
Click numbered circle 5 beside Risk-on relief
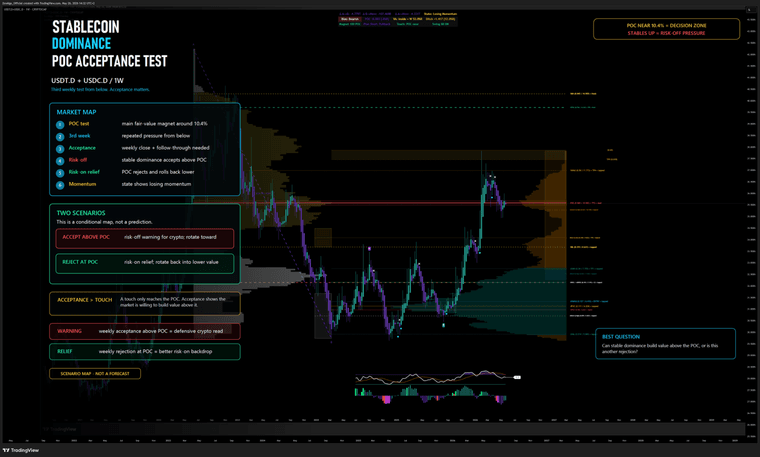pos(60,173)
